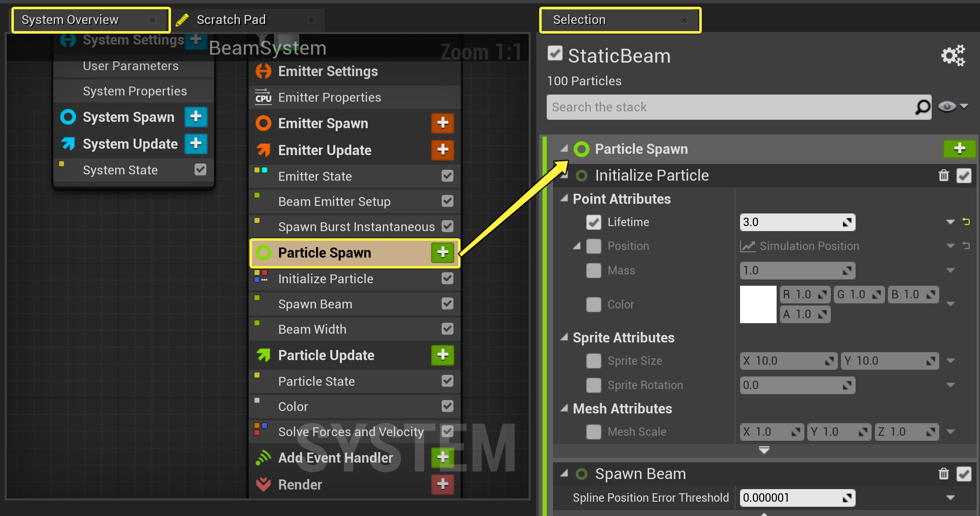Image resolution: width=980 pixels, height=516 pixels.
Task: Click the search magnifier in stack search
Action: click(x=922, y=107)
